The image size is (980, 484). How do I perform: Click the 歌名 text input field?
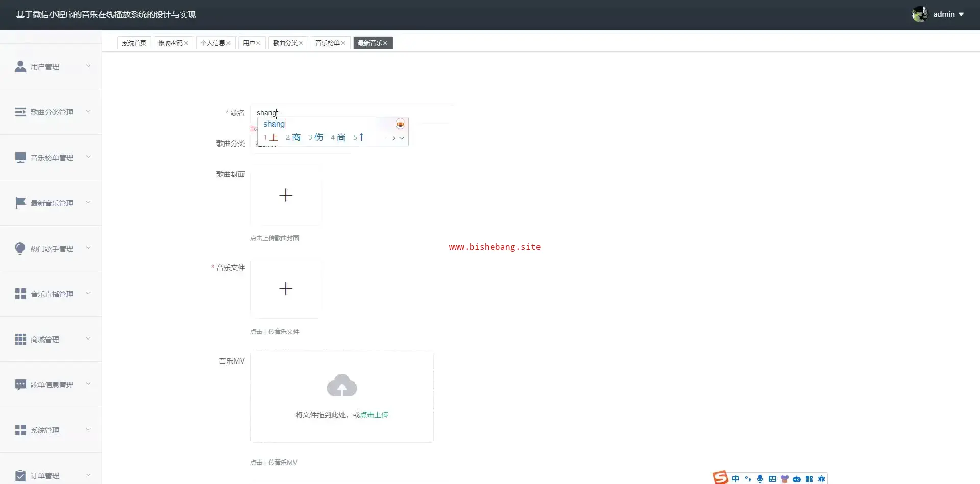point(352,113)
